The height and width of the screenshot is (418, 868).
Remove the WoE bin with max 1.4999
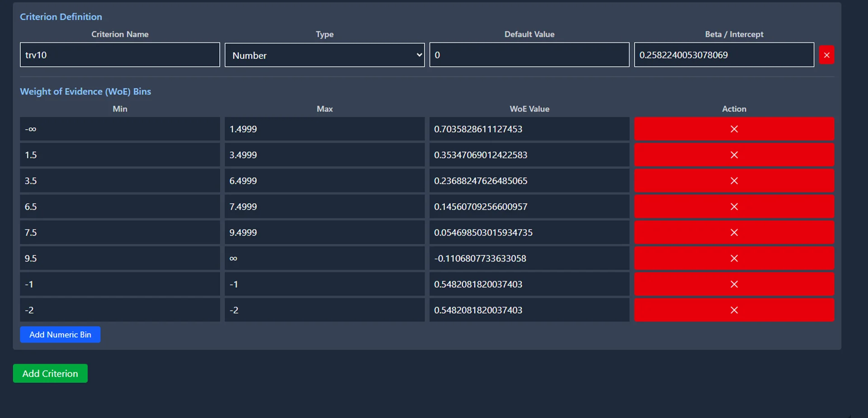coord(734,129)
